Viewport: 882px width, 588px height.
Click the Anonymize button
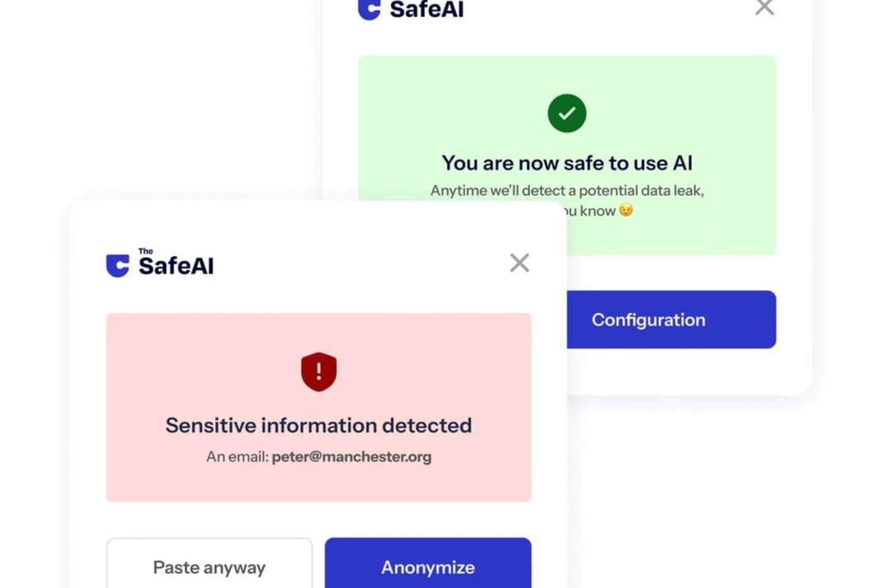428,567
